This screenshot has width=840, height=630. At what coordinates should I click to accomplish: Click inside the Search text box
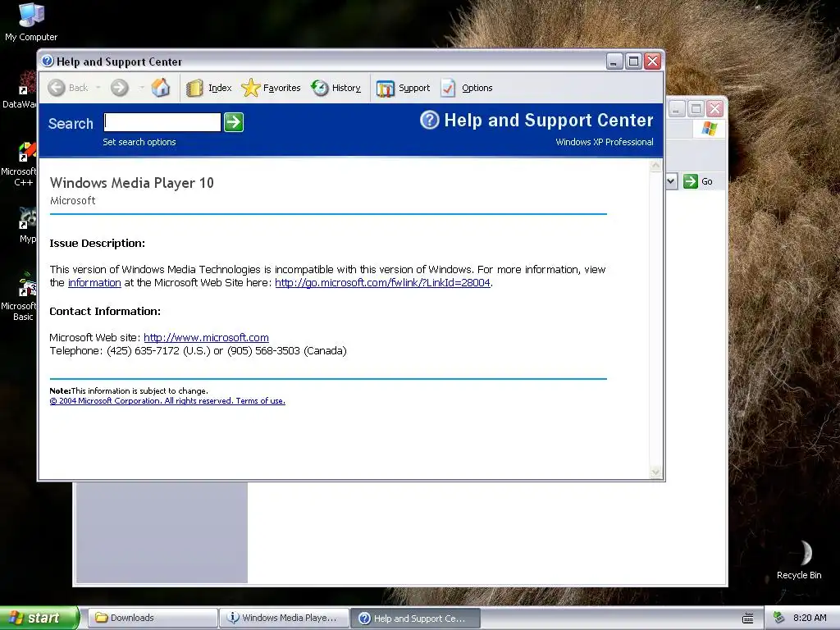(162, 122)
